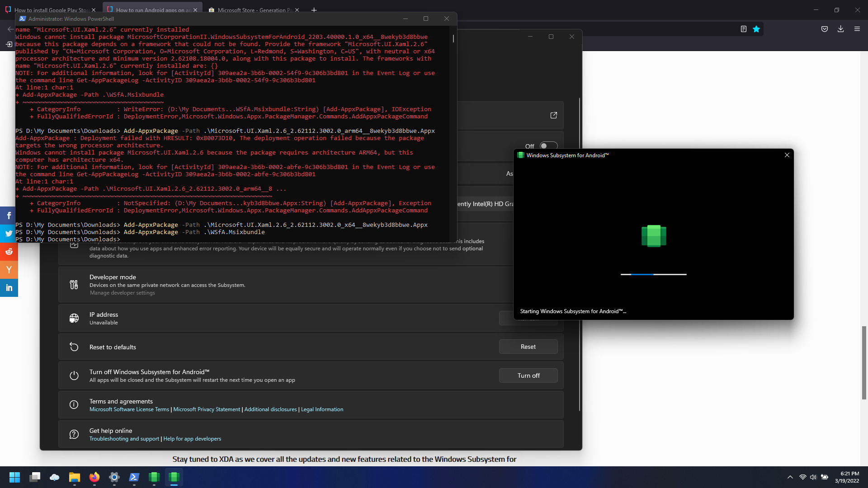
Task: Open the reader view icon
Action: click(743, 29)
